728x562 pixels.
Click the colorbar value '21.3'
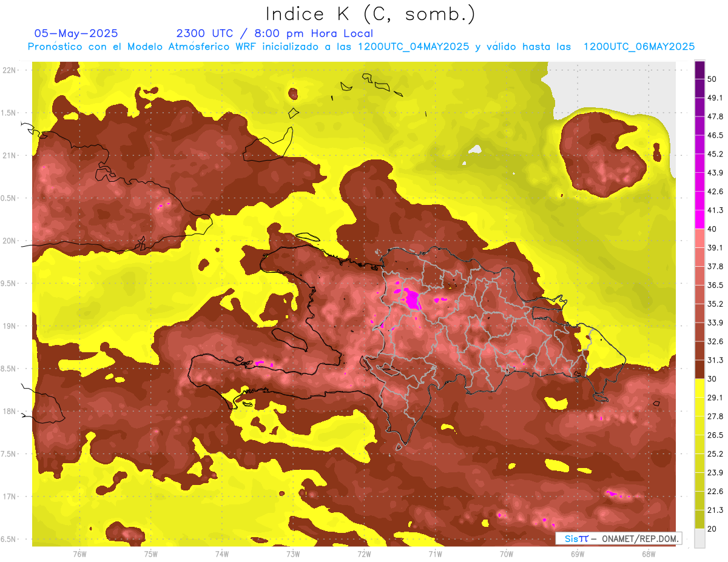[715, 510]
